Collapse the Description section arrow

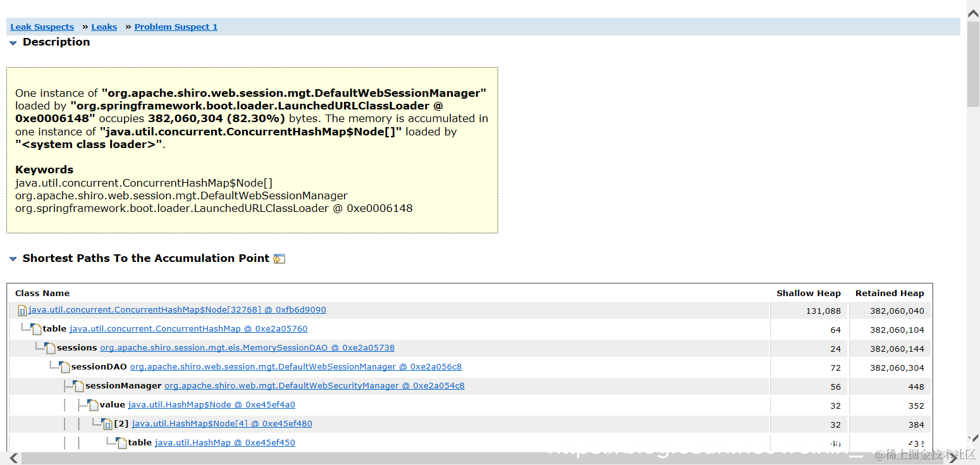tap(13, 43)
